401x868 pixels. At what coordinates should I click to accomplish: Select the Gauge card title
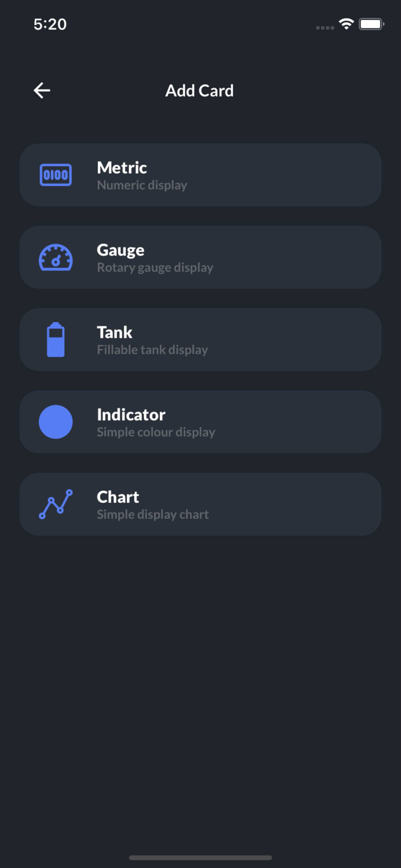(x=121, y=250)
